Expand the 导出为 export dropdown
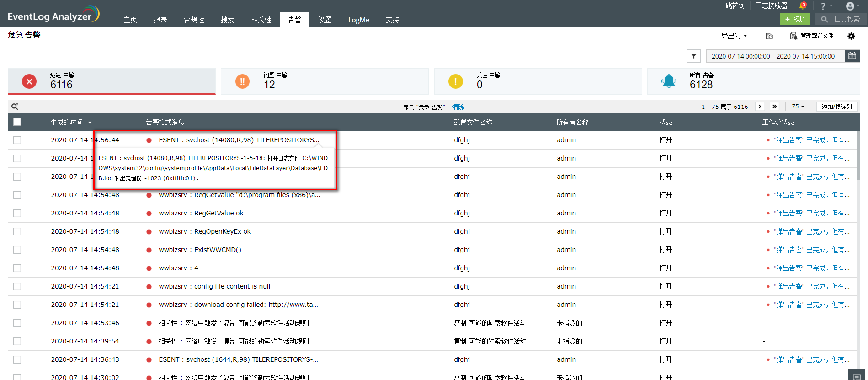868x380 pixels. (x=734, y=36)
